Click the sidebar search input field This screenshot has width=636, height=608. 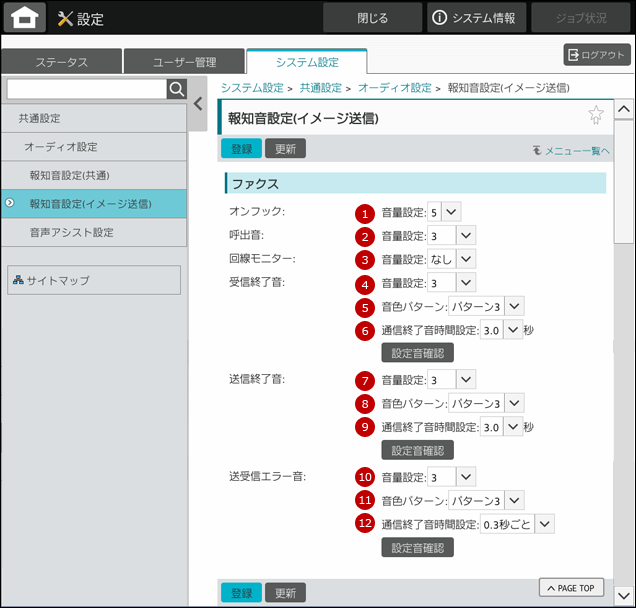(x=86, y=90)
